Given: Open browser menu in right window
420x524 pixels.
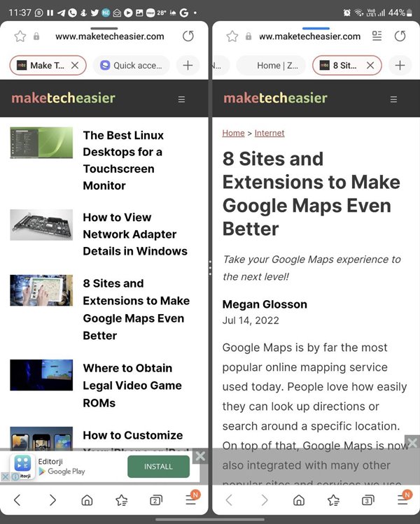Looking at the screenshot, I should 403,500.
